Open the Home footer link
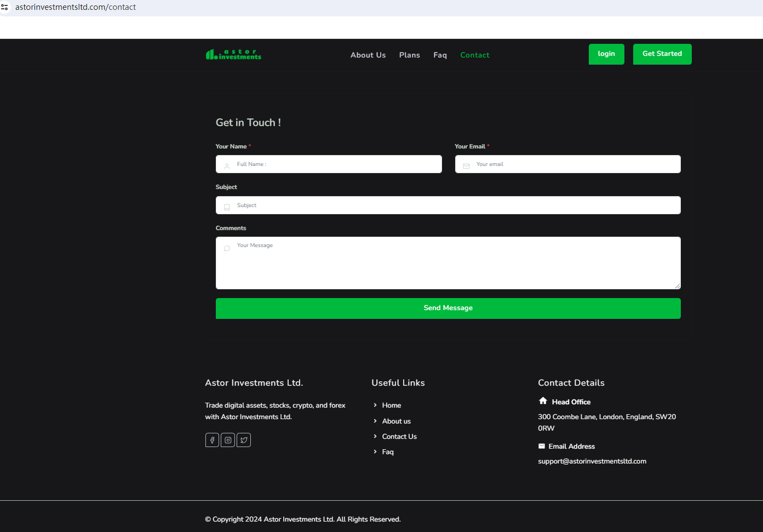 (391, 405)
